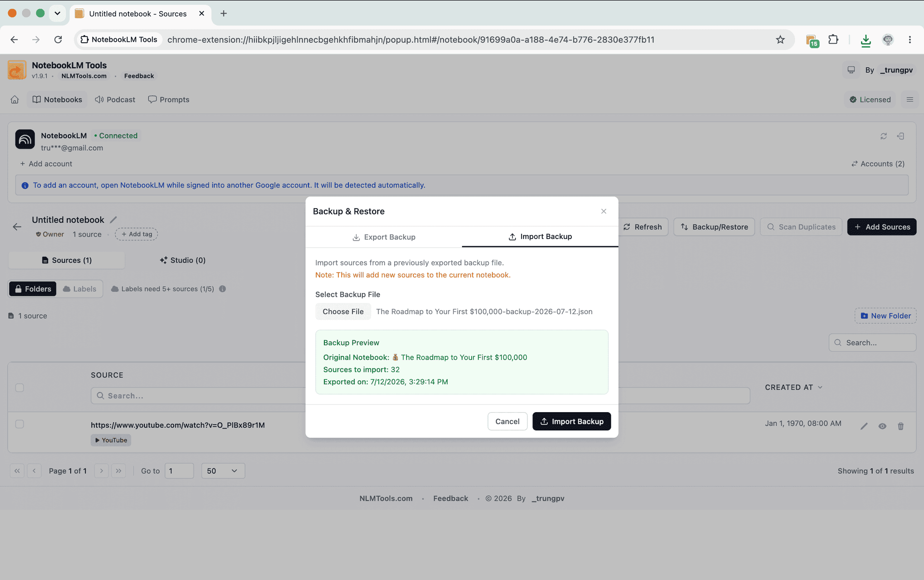Viewport: 924px width, 580px height.
Task: Click the Choose File button
Action: tap(343, 312)
